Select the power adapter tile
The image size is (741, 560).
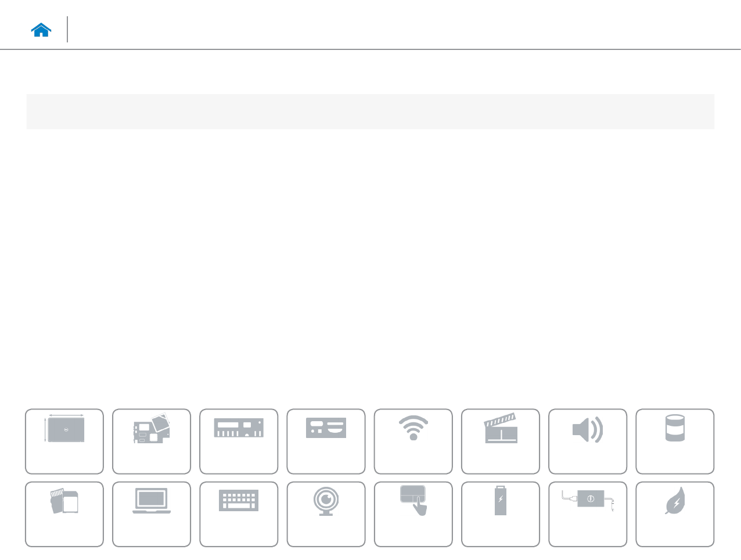(587, 514)
